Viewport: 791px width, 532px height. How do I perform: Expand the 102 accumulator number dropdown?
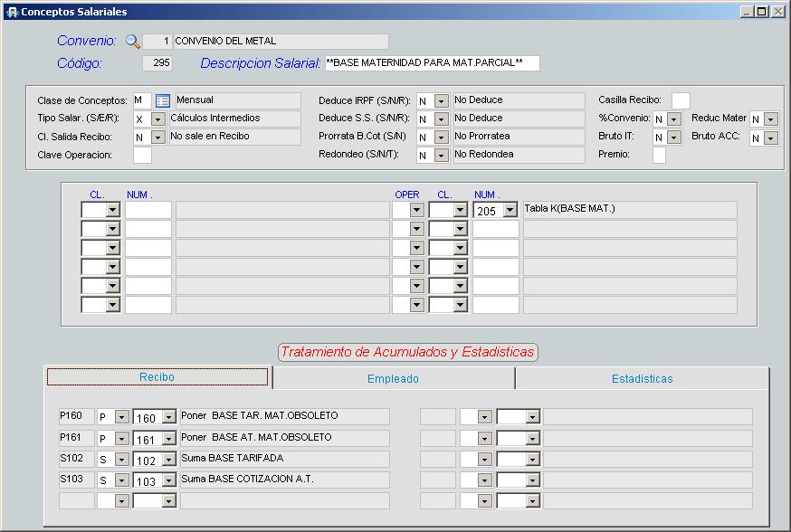coord(169,460)
